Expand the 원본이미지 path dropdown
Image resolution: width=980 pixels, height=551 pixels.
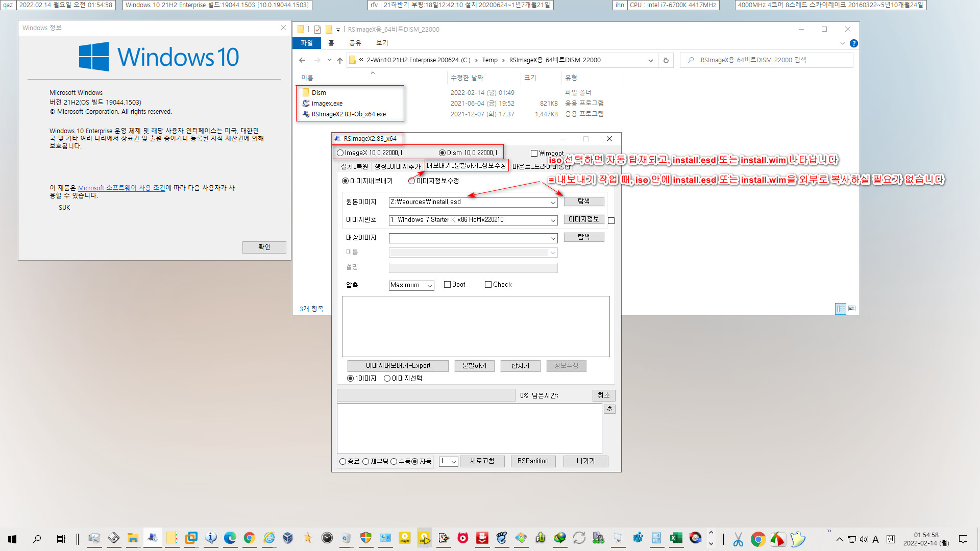553,202
